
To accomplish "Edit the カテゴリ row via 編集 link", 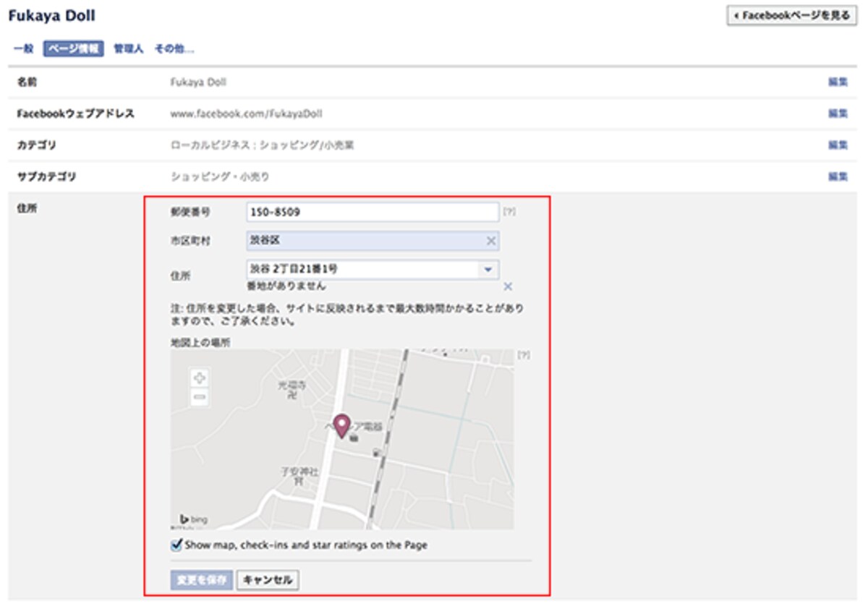I will [838, 145].
